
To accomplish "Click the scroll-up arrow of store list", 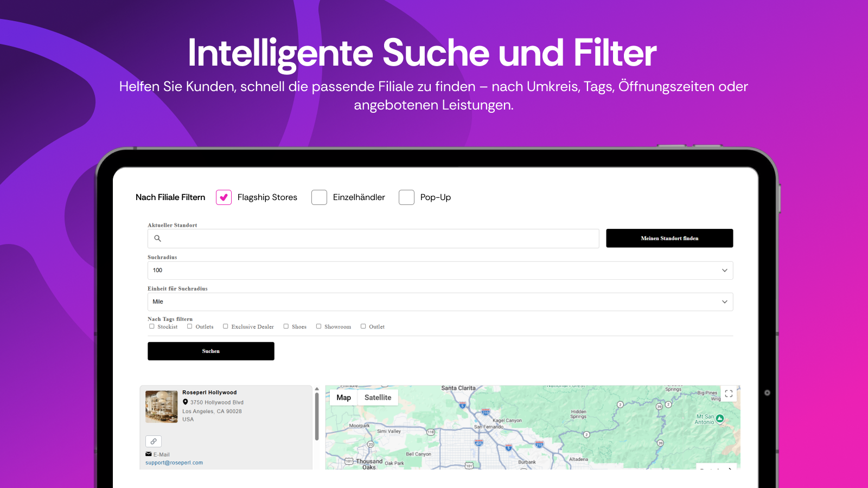I will pyautogui.click(x=317, y=389).
